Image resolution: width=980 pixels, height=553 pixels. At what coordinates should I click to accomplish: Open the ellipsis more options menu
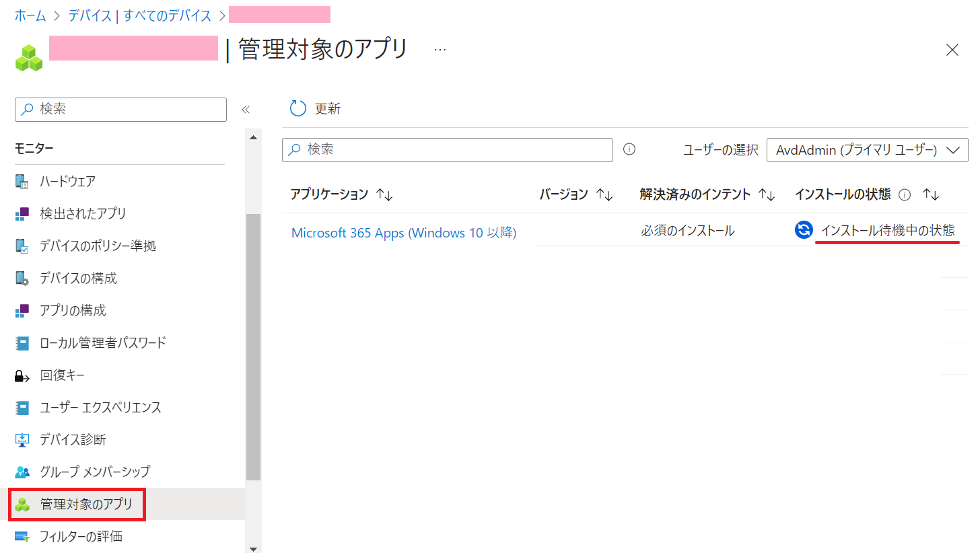click(440, 50)
